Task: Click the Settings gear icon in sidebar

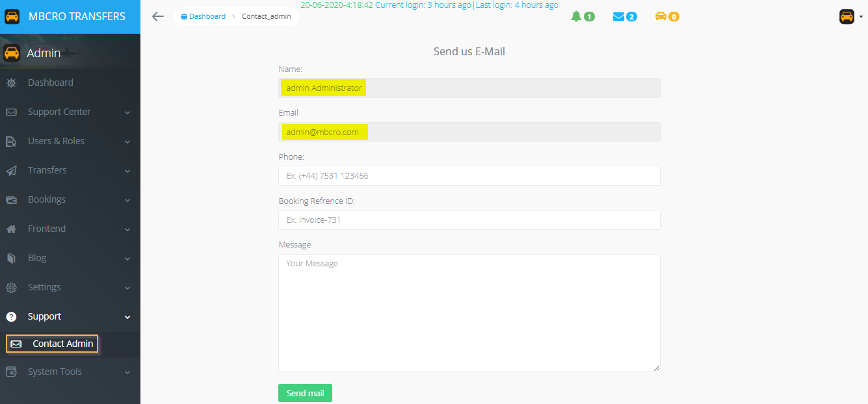Action: (x=11, y=288)
